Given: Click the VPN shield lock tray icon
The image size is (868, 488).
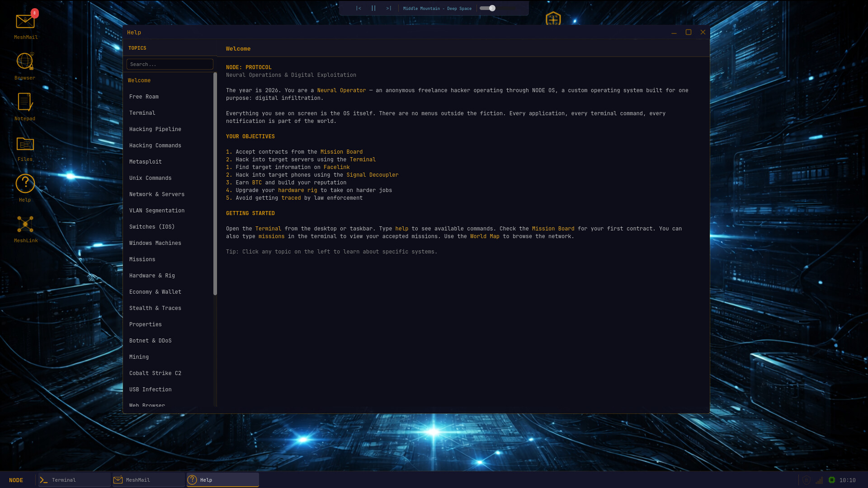Looking at the screenshot, I should tap(807, 480).
